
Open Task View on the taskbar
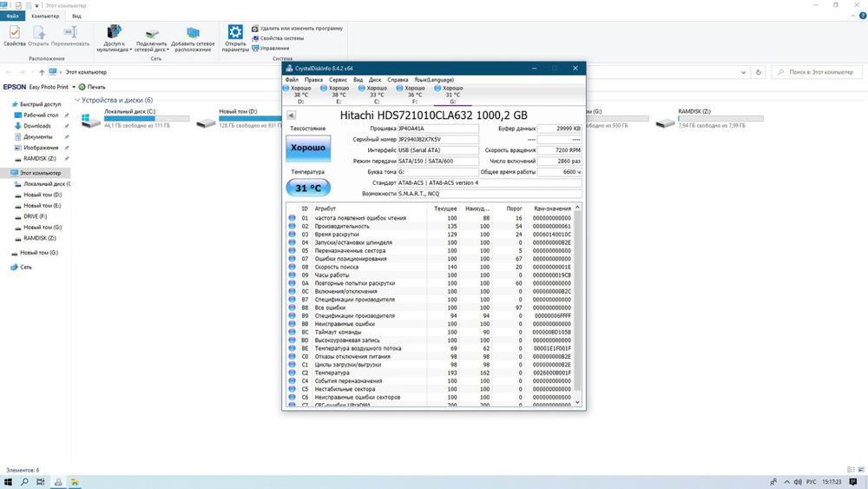pyautogui.click(x=41, y=482)
